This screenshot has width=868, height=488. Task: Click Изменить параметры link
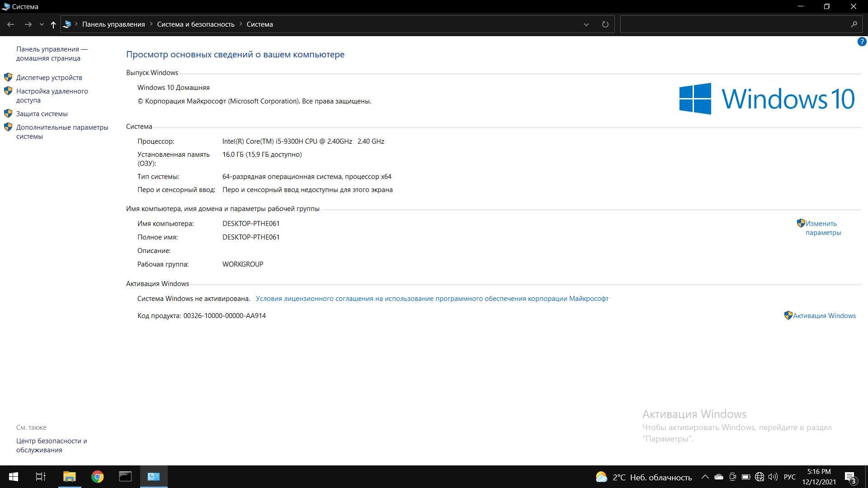coord(823,228)
